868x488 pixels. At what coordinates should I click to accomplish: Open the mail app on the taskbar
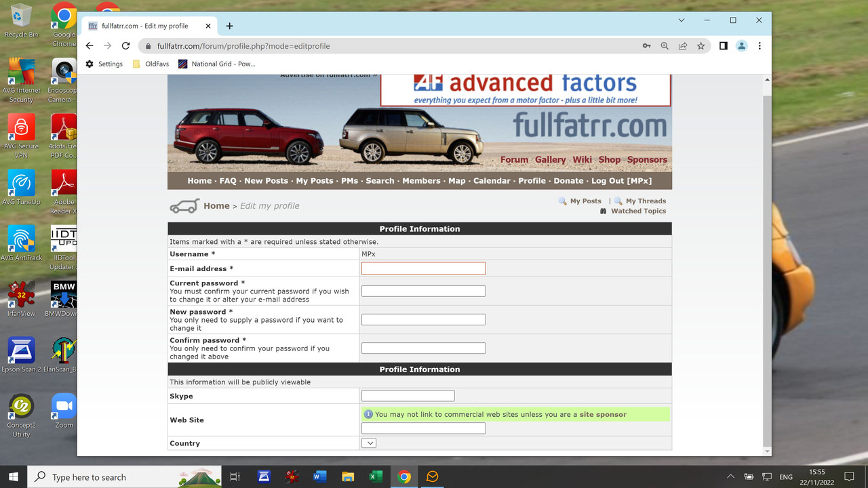[432, 476]
